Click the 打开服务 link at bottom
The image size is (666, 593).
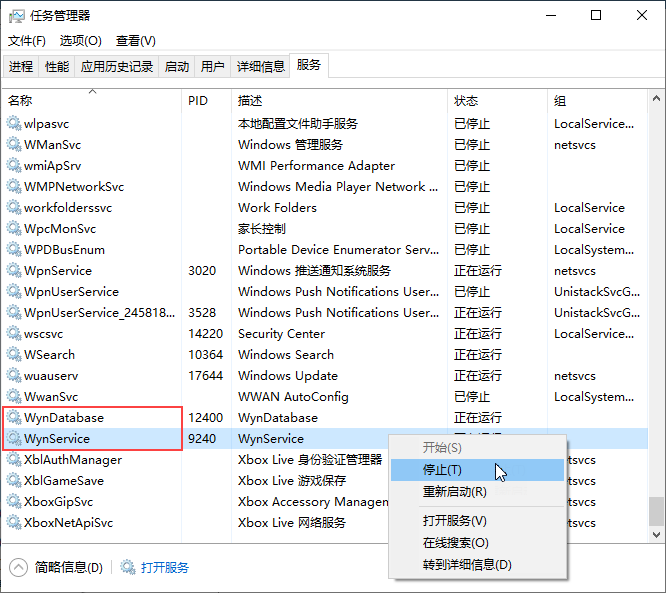[x=165, y=568]
